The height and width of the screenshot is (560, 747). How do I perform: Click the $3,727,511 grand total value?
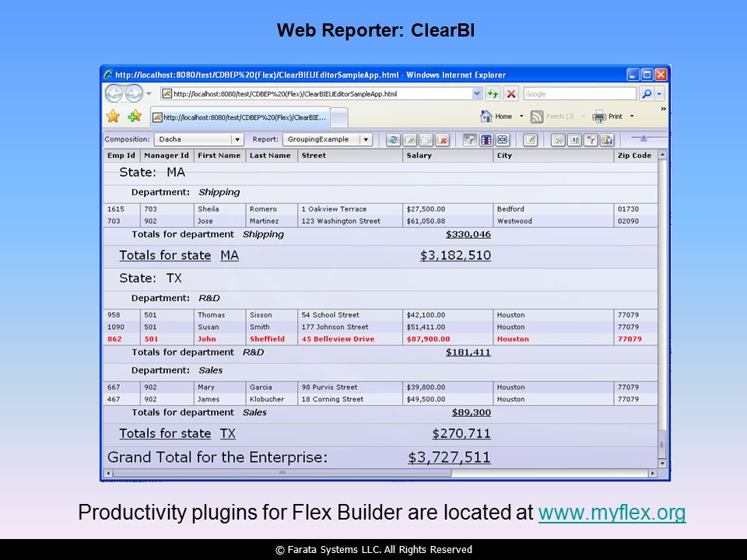point(449,457)
